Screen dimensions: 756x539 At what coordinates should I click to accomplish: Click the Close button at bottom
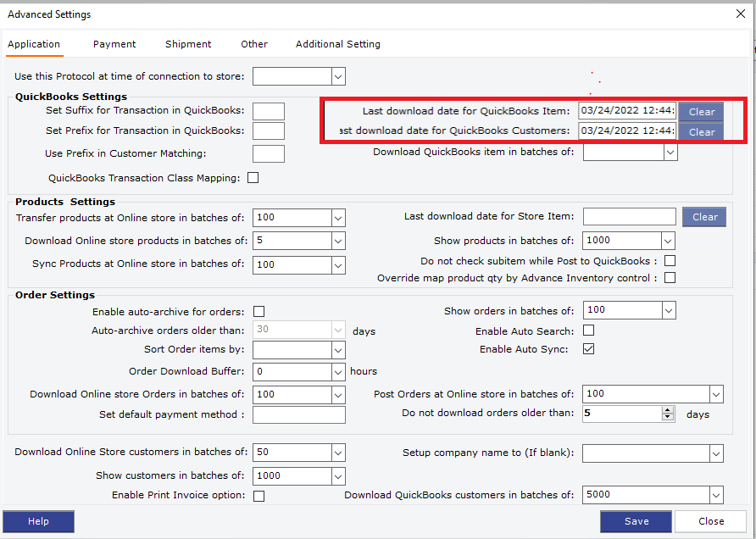(x=711, y=521)
